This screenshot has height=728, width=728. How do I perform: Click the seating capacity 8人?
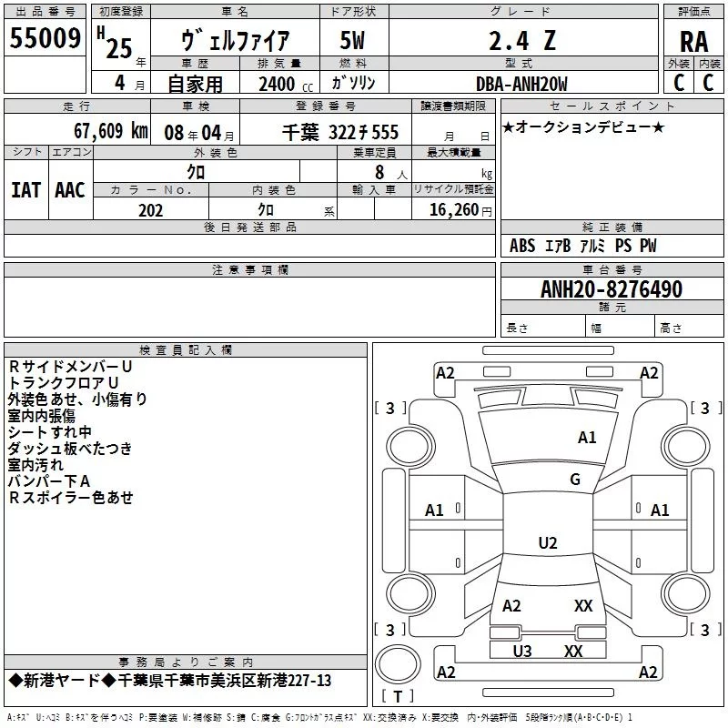(391, 173)
